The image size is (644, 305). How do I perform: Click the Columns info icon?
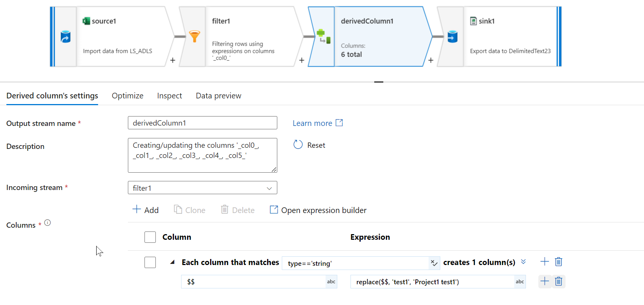48,223
